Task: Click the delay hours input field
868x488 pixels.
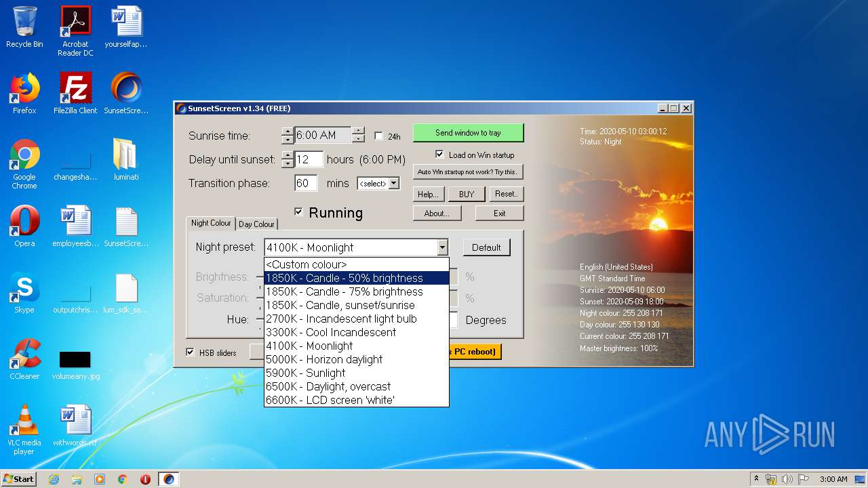Action: point(309,159)
